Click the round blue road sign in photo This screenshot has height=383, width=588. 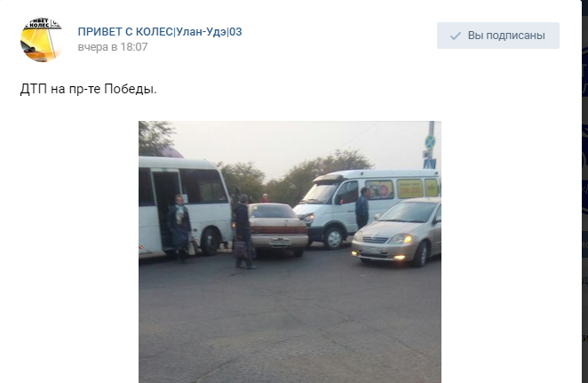(430, 142)
